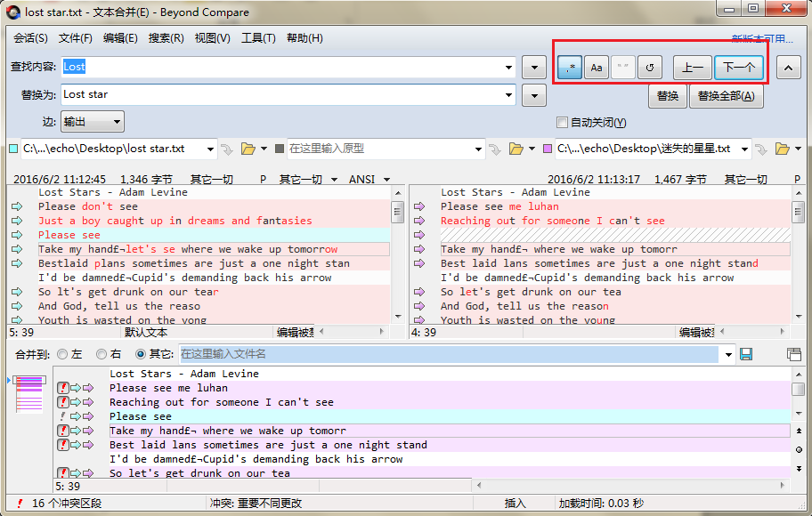Open the 视图(V) menu
Image resolution: width=812 pixels, height=516 pixels.
click(212, 37)
